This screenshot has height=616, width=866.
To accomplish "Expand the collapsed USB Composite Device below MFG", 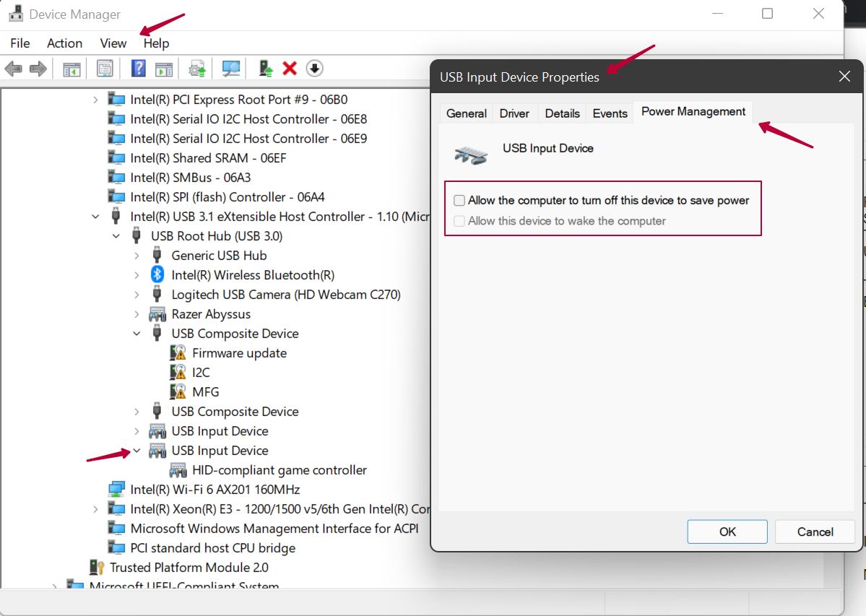I will pyautogui.click(x=137, y=412).
